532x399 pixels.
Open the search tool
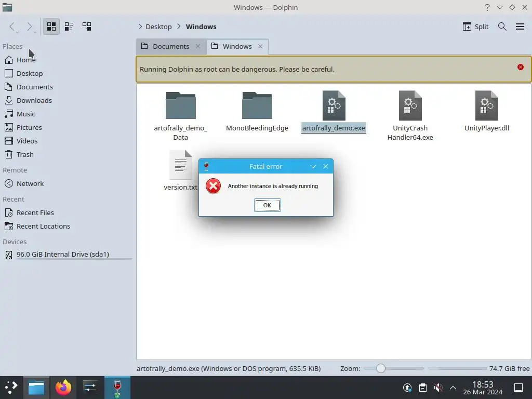click(x=502, y=26)
